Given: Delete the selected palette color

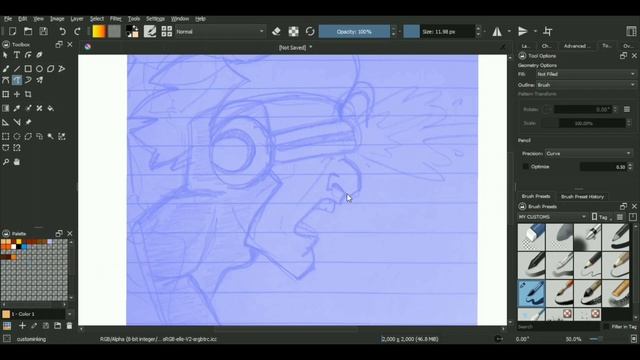Looking at the screenshot, I should (69, 325).
